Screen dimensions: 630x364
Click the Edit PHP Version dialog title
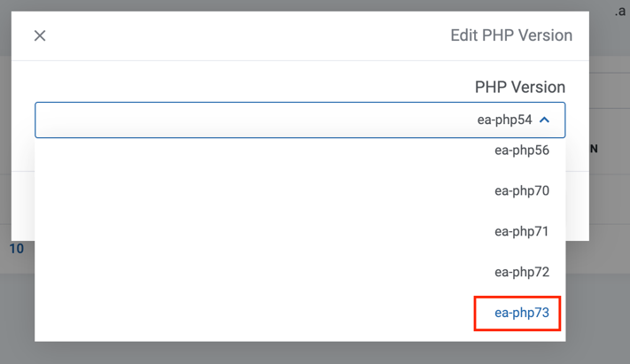511,36
